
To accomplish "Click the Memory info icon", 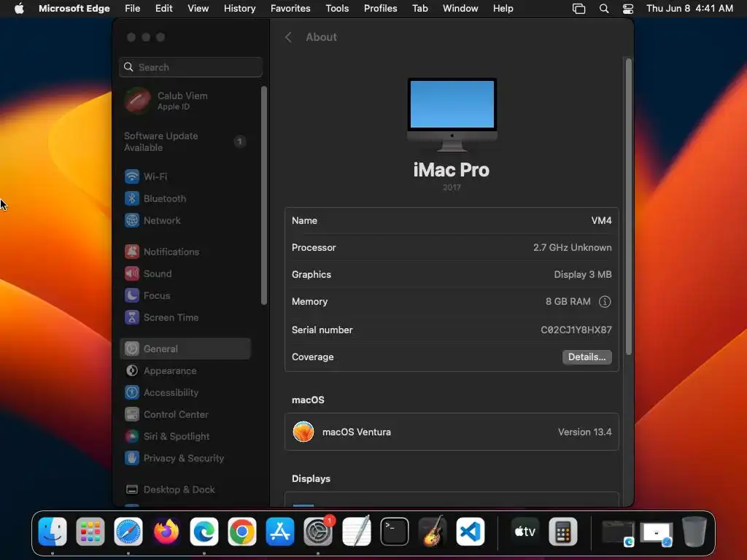I will (605, 302).
